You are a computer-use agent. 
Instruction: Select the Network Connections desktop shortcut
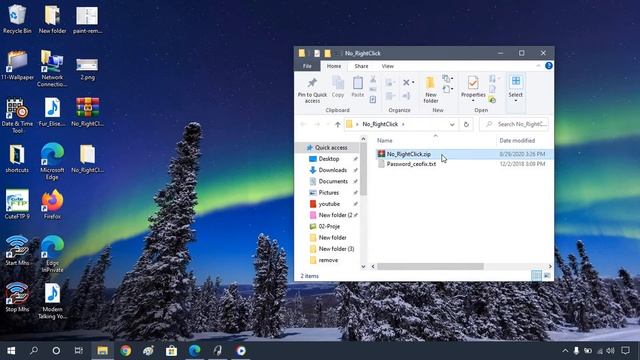pos(52,69)
